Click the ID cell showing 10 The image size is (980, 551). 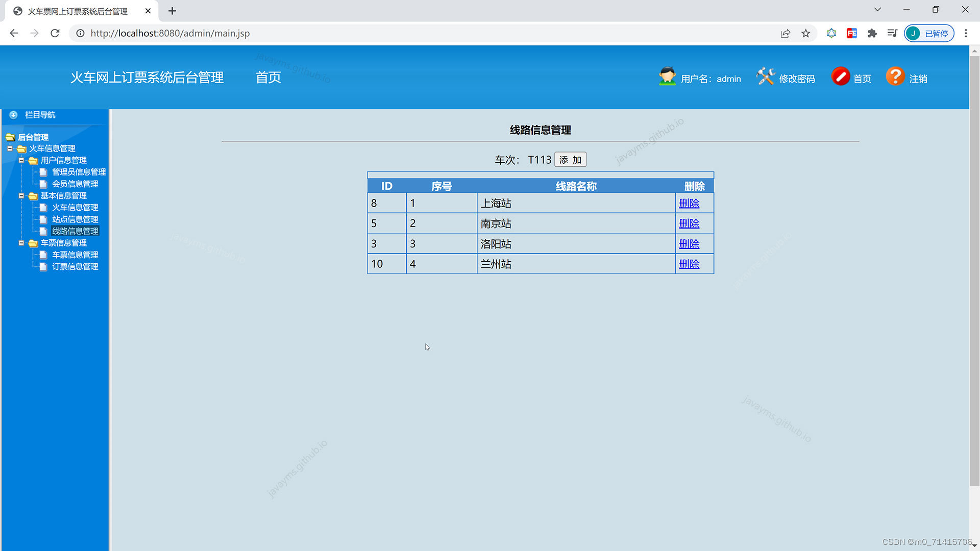[x=387, y=264]
